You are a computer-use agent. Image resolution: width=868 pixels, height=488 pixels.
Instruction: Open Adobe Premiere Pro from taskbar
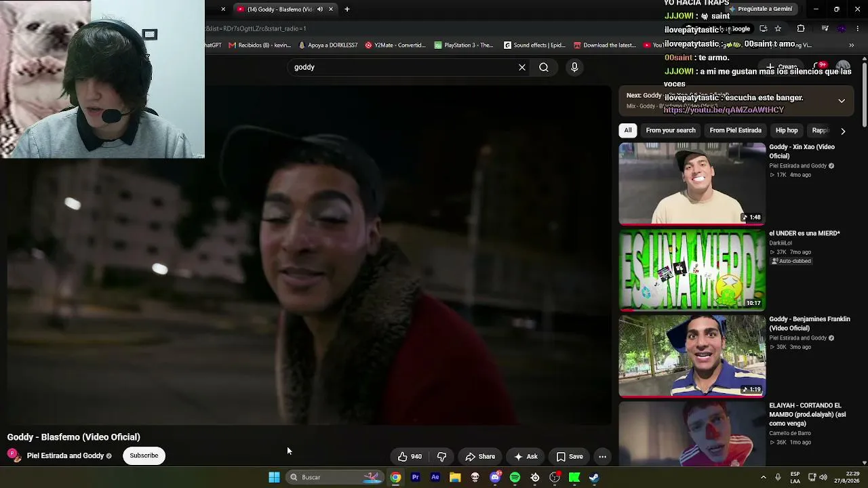[415, 477]
